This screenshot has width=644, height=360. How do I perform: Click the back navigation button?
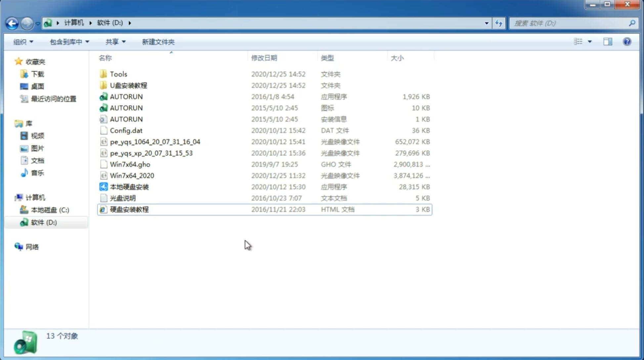pos(12,22)
